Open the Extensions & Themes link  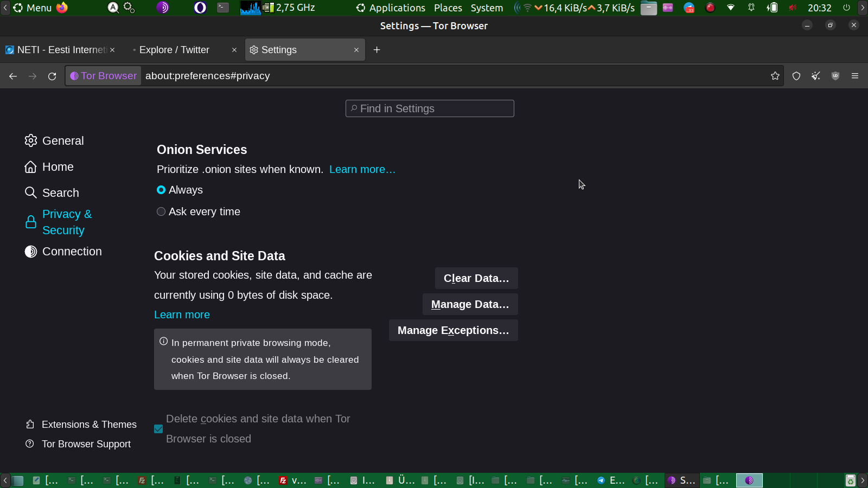click(x=89, y=424)
